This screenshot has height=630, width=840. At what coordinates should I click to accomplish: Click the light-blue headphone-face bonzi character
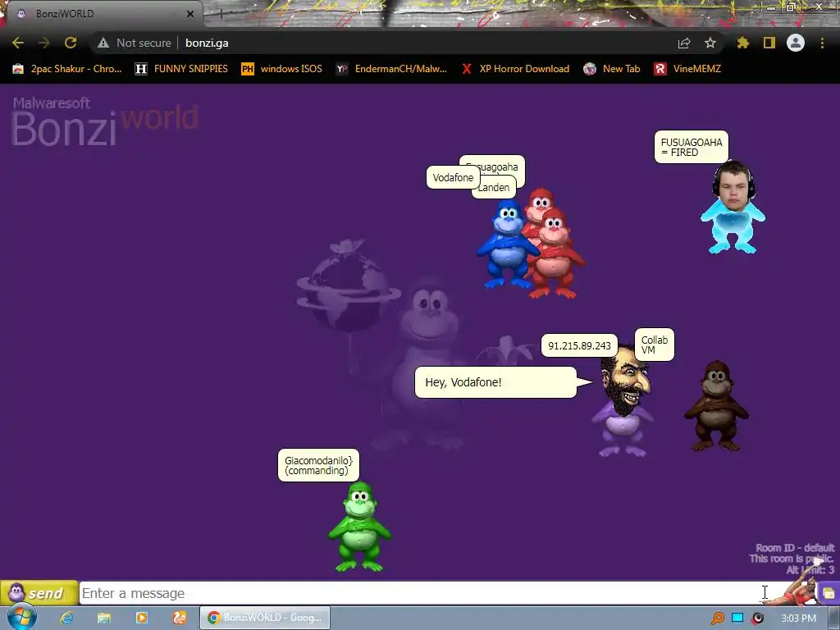click(733, 207)
